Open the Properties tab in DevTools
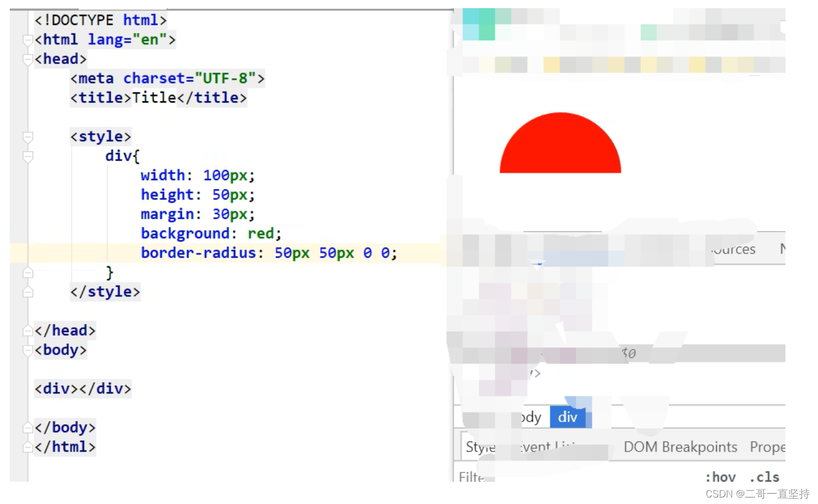The height and width of the screenshot is (504, 818). pos(768,446)
